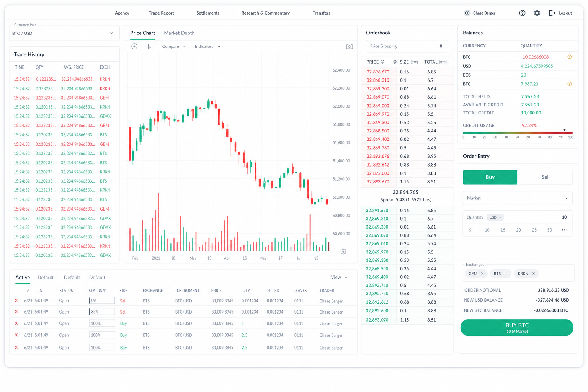Click the chart's add crosshair plus icon

pyautogui.click(x=134, y=46)
